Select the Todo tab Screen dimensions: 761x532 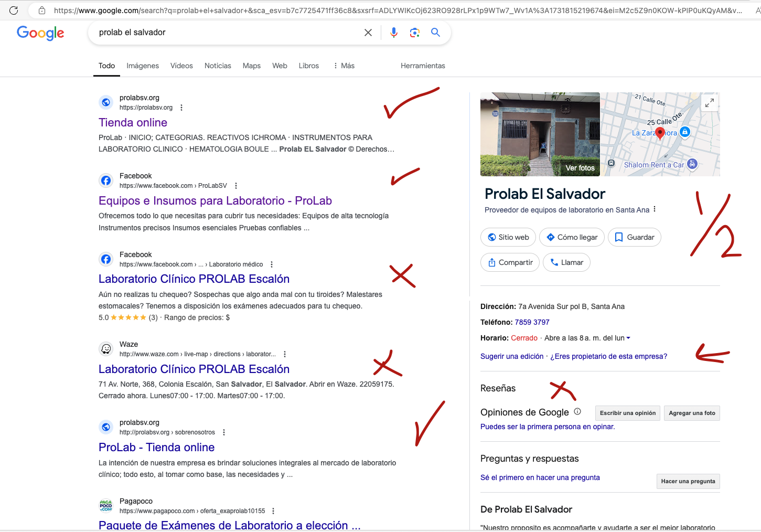coord(106,66)
